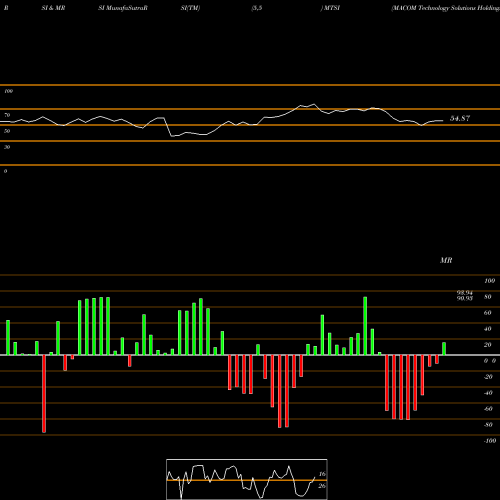Click the 0 level label on RSI axis
This screenshot has width=500, height=500.
point(5,171)
